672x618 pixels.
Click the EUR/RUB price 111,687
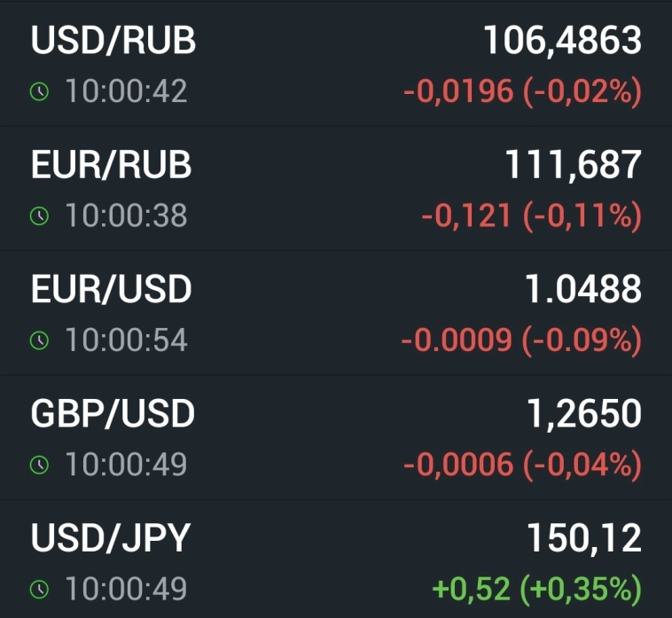click(573, 165)
